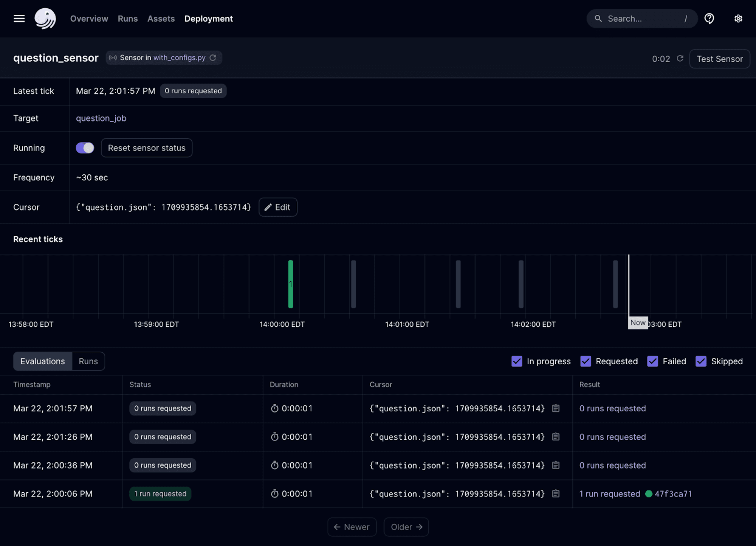Uncheck the Skipped filter checkbox
This screenshot has height=546, width=756.
click(x=701, y=361)
